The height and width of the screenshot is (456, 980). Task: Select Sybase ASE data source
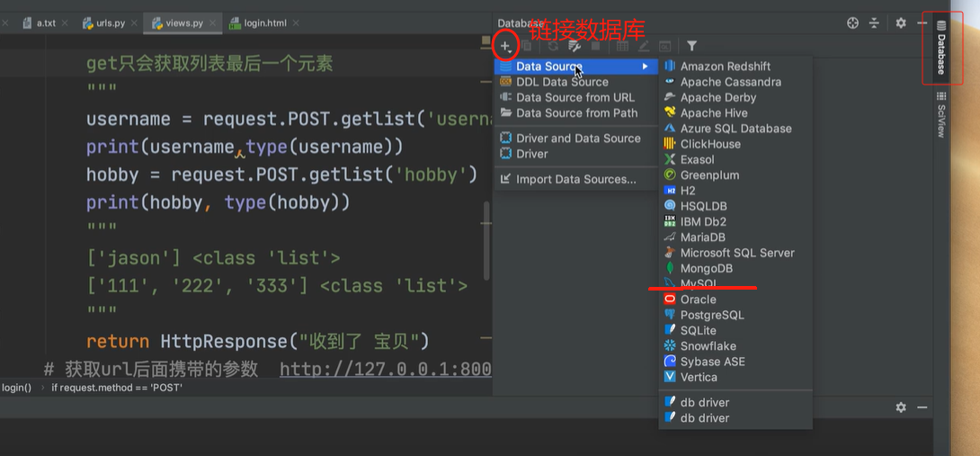click(735, 362)
